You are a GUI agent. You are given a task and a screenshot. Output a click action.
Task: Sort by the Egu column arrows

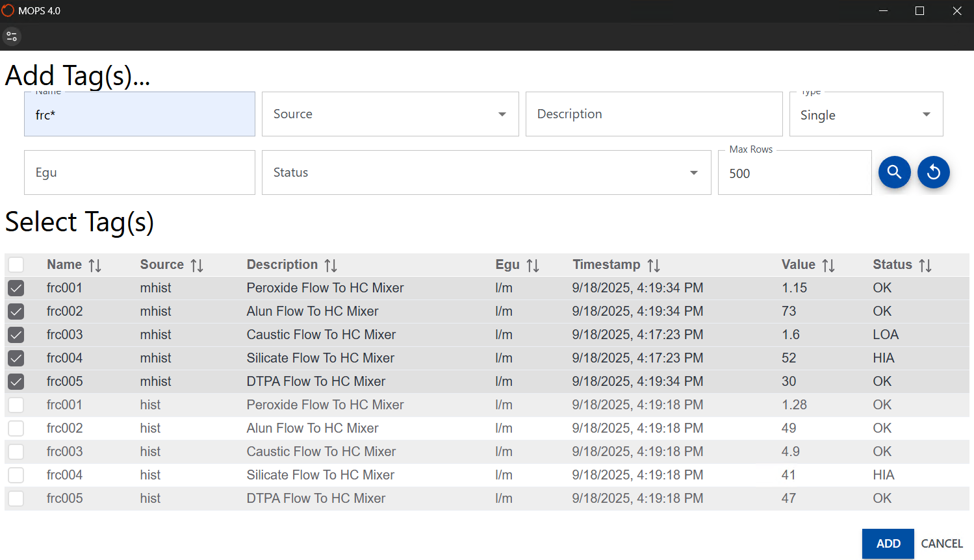(x=533, y=264)
